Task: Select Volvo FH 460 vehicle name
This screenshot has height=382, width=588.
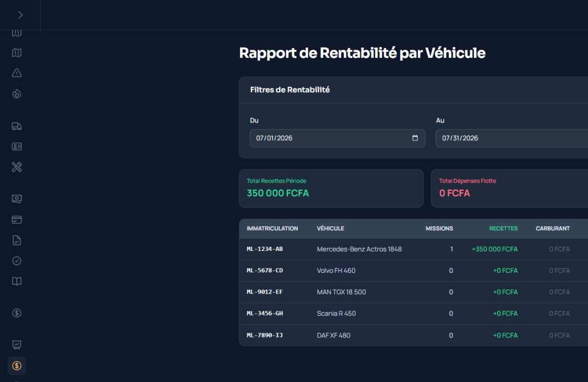Action: [x=336, y=271]
